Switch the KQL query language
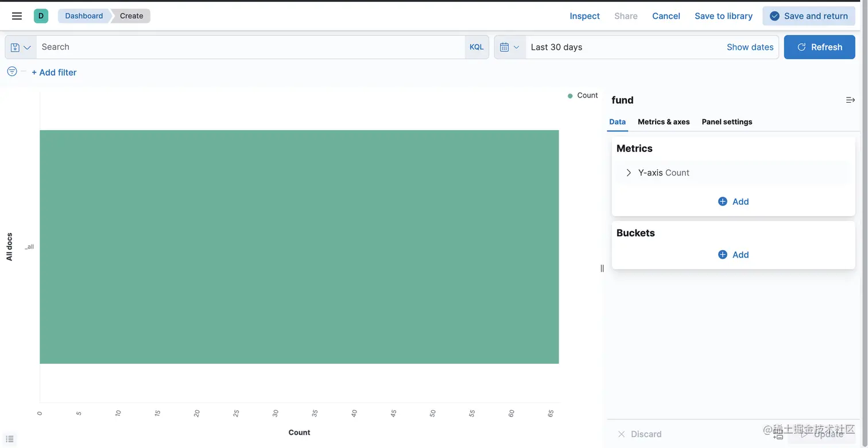Viewport: 868px width, 448px height. point(476,47)
